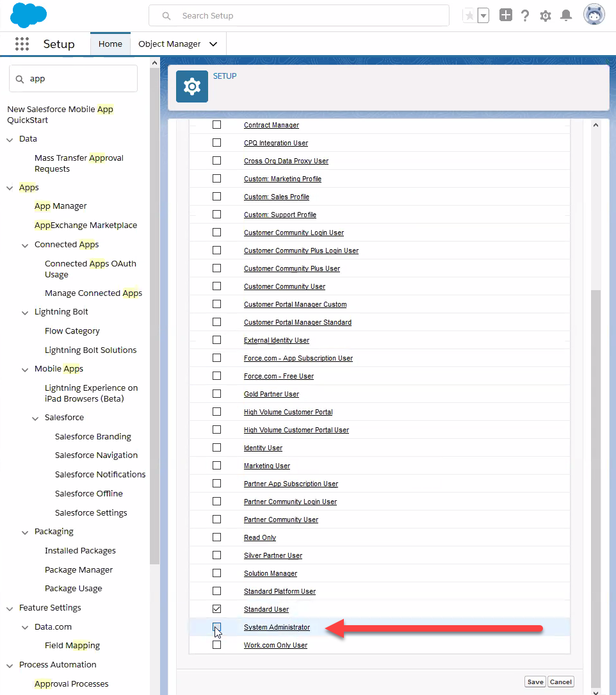The height and width of the screenshot is (695, 616).
Task: Collapse the Apps section
Action: [10, 188]
